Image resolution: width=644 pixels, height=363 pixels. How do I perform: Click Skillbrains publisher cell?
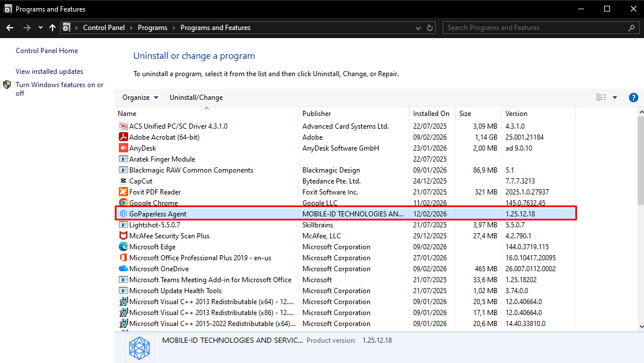point(317,225)
